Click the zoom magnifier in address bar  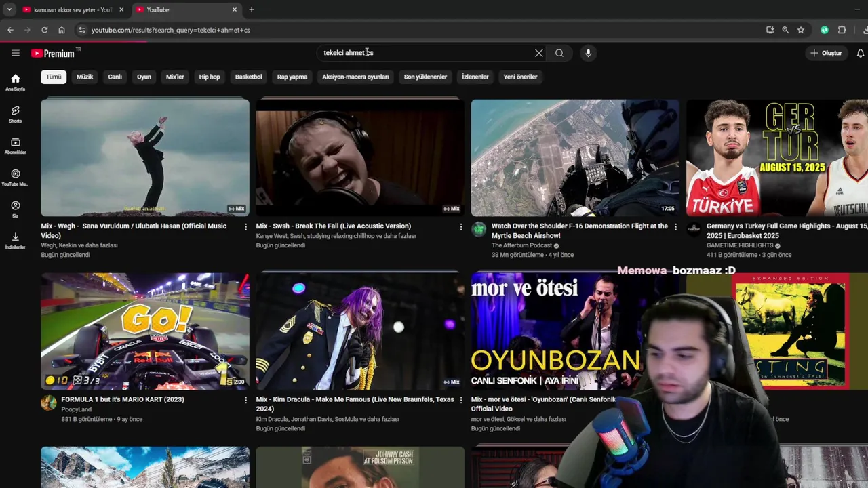785,30
